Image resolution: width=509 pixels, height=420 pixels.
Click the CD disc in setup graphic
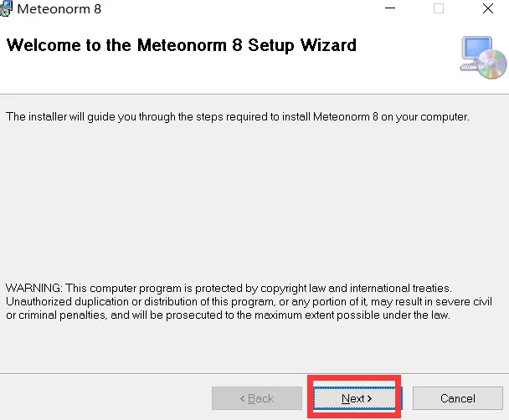coord(495,65)
